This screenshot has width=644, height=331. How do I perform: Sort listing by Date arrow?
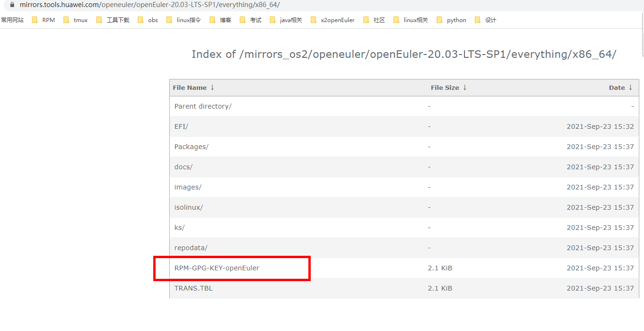[x=630, y=87]
